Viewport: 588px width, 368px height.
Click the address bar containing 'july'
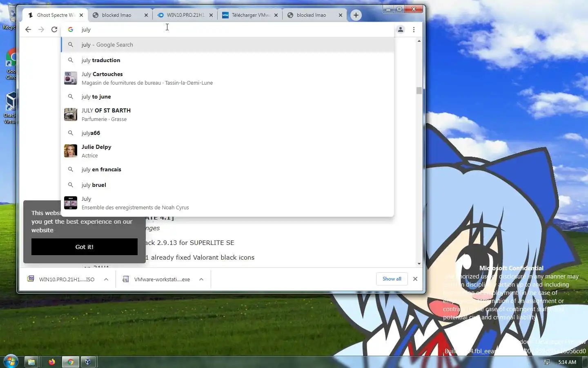(x=227, y=29)
